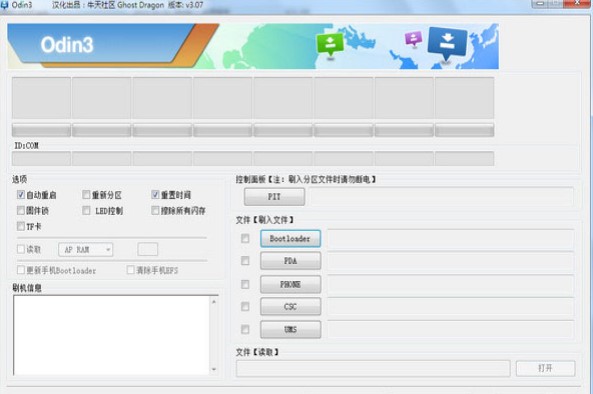Click the green download marker on banner
593x394 pixels.
point(330,45)
